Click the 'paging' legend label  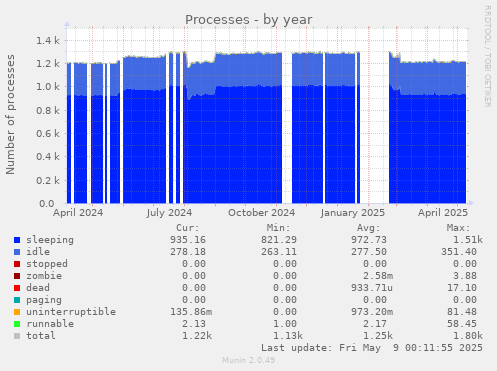[x=44, y=300]
